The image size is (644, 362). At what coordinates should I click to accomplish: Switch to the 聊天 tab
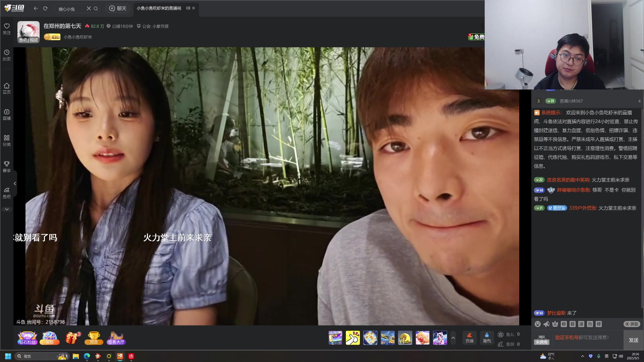(x=118, y=8)
